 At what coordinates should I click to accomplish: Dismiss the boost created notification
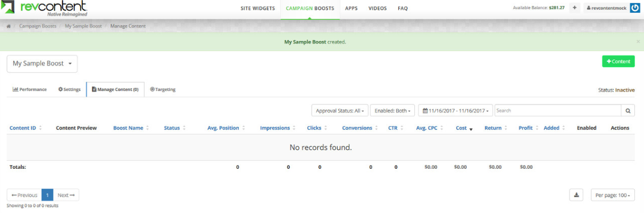click(x=638, y=42)
